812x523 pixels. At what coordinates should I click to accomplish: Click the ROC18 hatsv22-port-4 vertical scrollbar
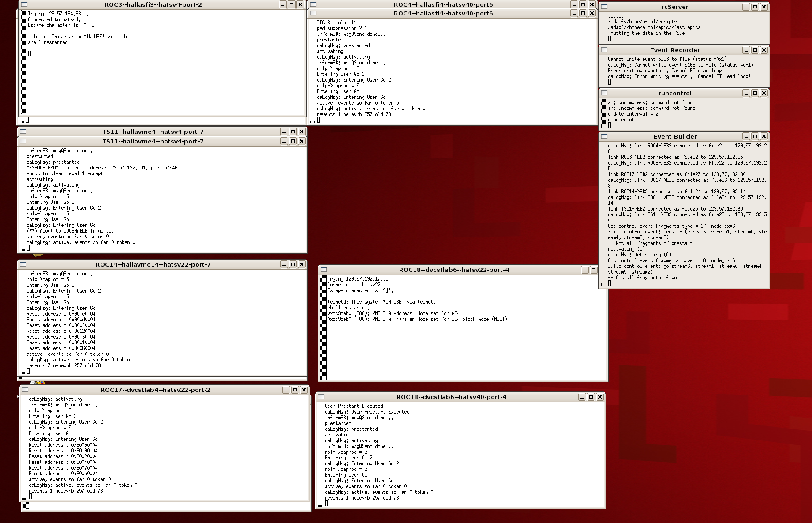[323, 327]
